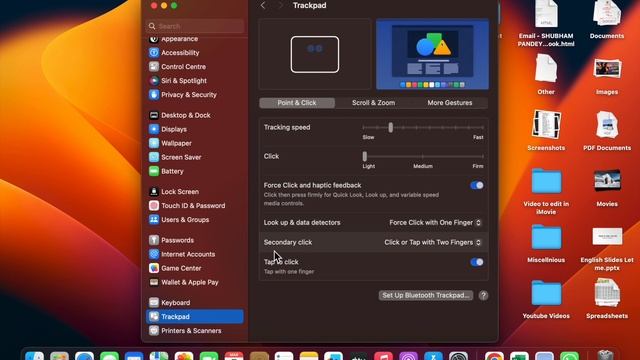Choose Wallpaper in the sidebar
Image resolution: width=640 pixels, height=360 pixels.
[171, 143]
